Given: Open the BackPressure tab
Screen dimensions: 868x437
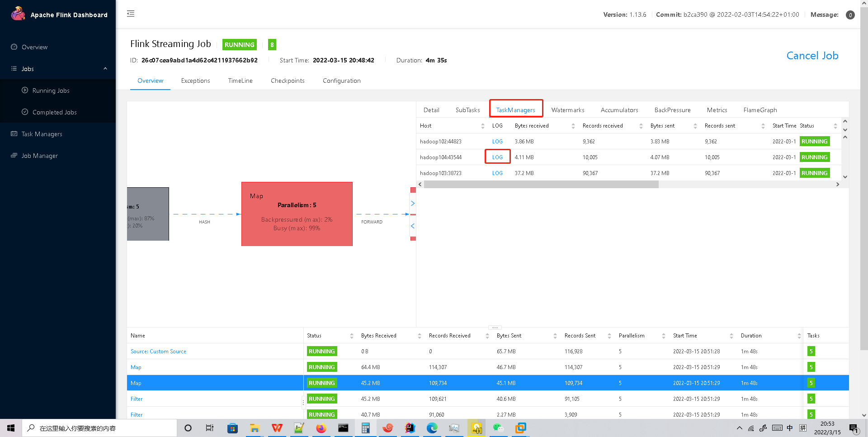Looking at the screenshot, I should tap(672, 110).
